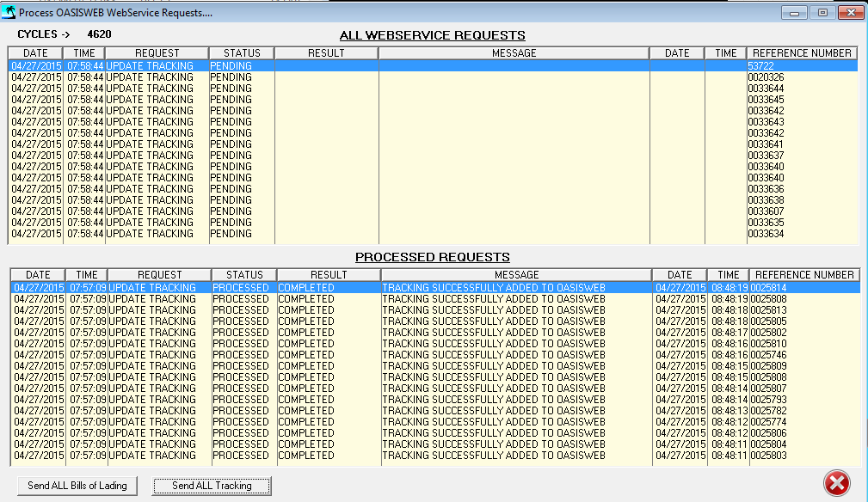Close window via title bar X
Viewport: 868px width, 502px height.
point(851,12)
